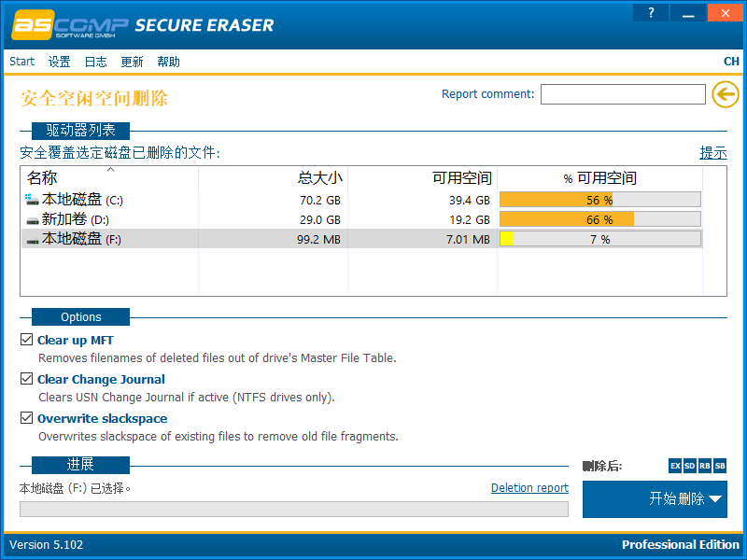Select the RB after-deletion option
The width and height of the screenshot is (747, 560).
(705, 466)
